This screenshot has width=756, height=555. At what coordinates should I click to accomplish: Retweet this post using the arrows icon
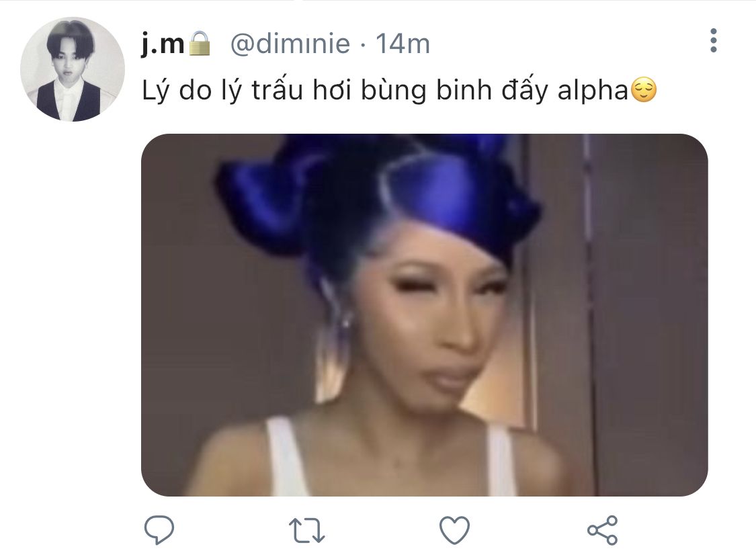pos(306,530)
